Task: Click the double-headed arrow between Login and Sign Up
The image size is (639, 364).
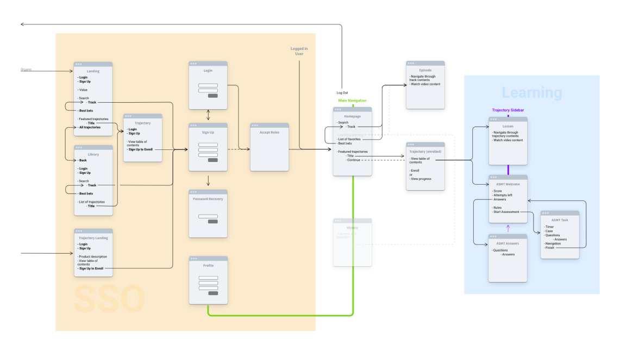Action: (208, 116)
